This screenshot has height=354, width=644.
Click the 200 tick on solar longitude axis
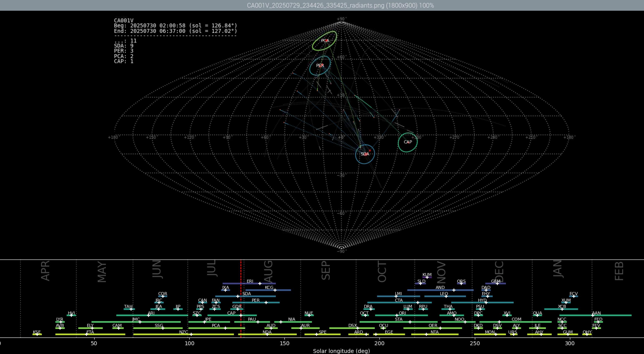[379, 343]
